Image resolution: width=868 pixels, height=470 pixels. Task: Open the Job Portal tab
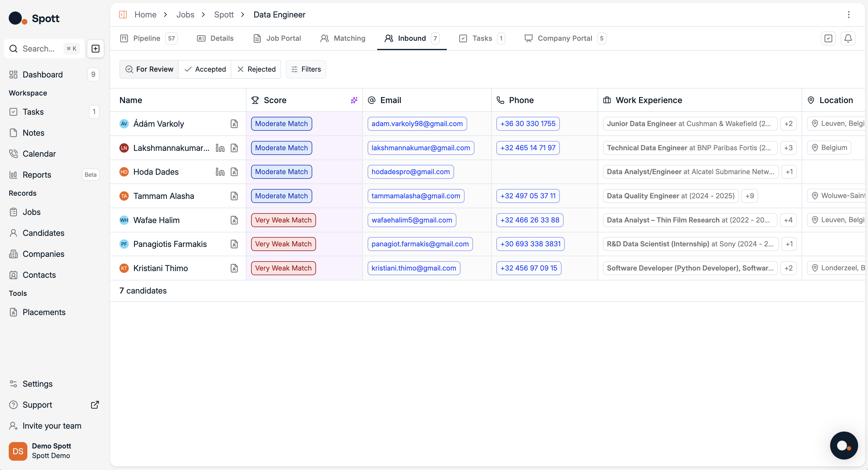277,38
